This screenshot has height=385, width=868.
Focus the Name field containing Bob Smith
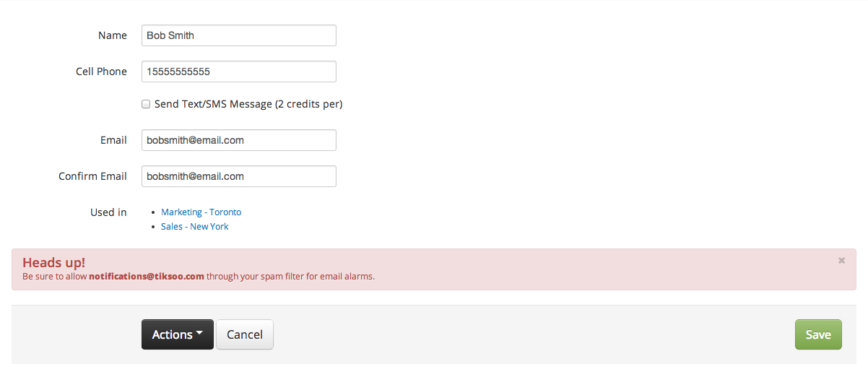238,35
